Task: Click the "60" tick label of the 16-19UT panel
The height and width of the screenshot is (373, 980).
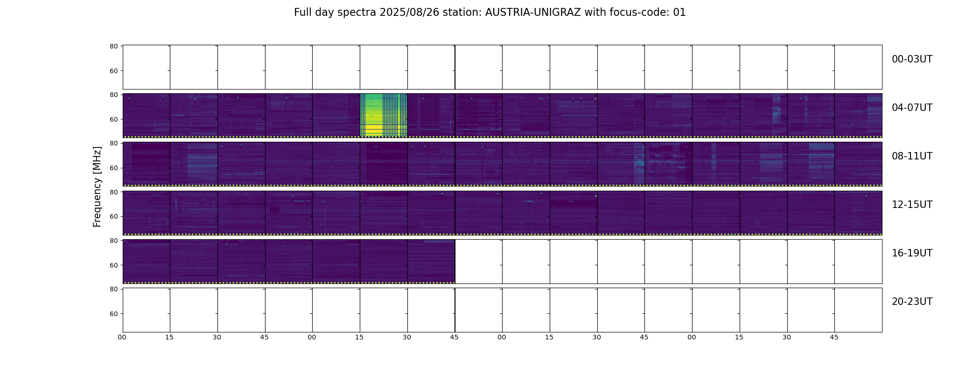Action: pyautogui.click(x=113, y=265)
